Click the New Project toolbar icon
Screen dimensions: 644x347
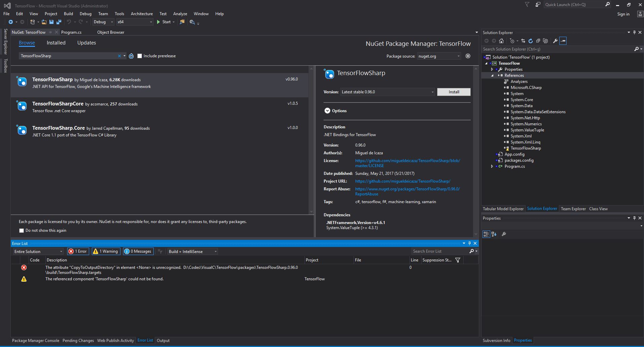(x=32, y=22)
